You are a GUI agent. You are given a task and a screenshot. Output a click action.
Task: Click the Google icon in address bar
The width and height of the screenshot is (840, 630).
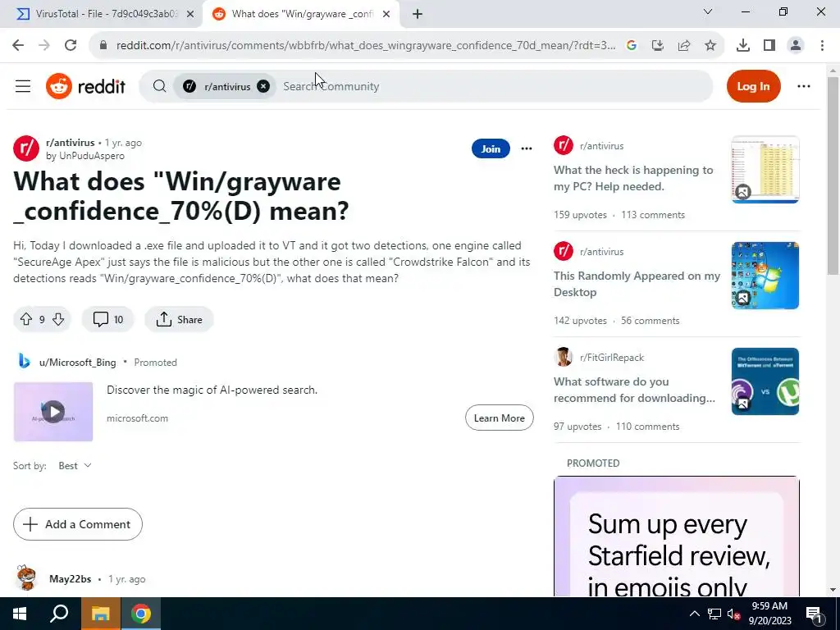(x=632, y=46)
